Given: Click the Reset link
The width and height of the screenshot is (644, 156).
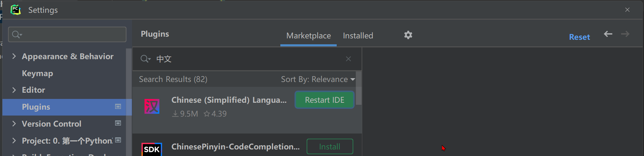Looking at the screenshot, I should [x=579, y=37].
